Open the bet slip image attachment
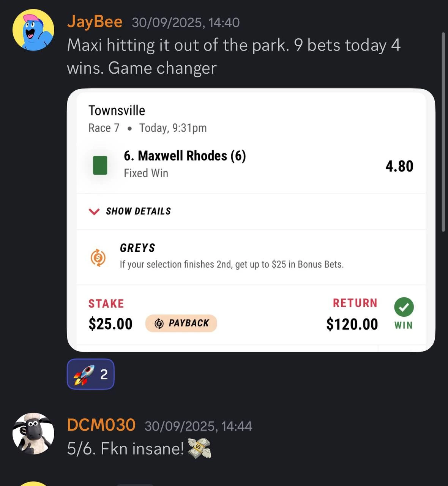The width and height of the screenshot is (448, 486). point(251,220)
